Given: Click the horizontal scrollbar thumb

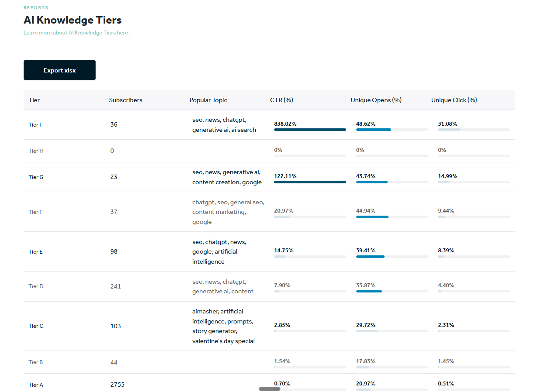Looking at the screenshot, I should click(269, 389).
